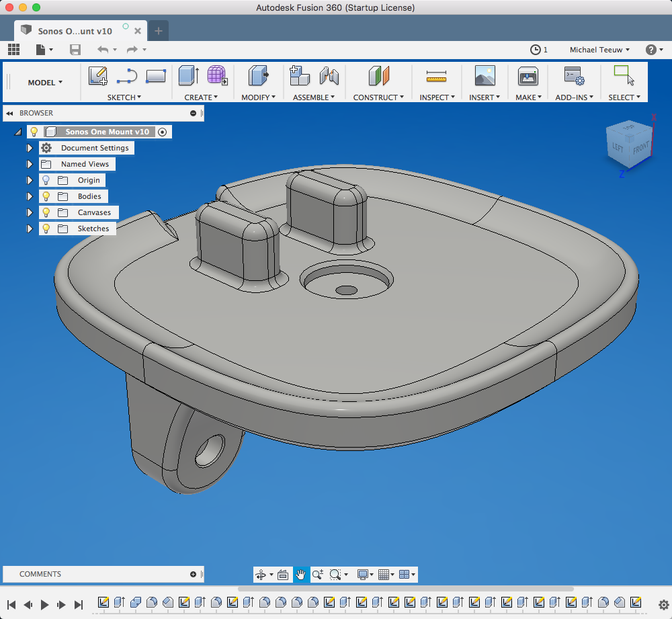Click the Measure ruler icon
This screenshot has width=672, height=619.
436,77
